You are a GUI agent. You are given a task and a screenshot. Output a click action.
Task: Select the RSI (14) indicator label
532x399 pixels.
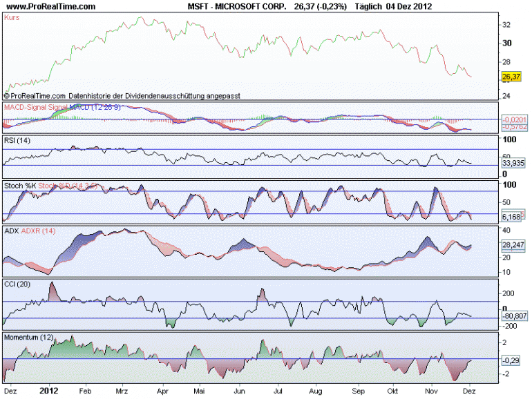(x=17, y=140)
